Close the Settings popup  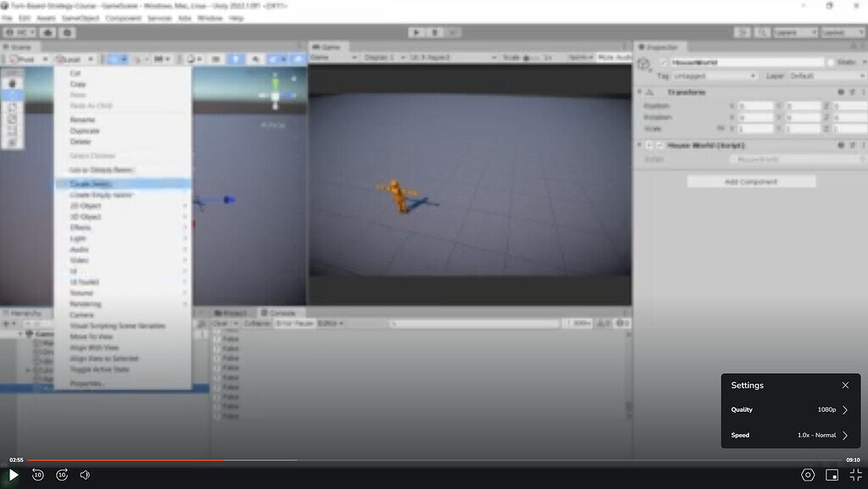(845, 386)
